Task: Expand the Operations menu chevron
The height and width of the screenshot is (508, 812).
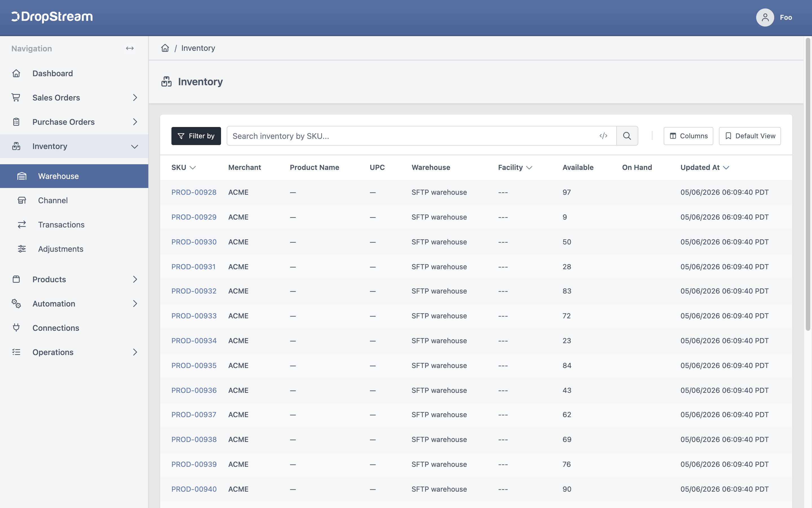Action: (x=135, y=352)
